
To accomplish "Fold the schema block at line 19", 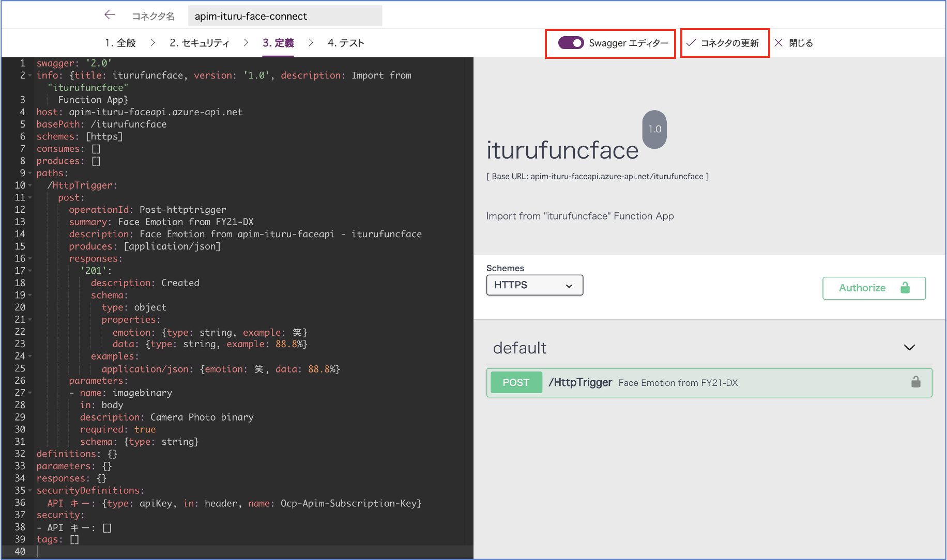I will [x=30, y=295].
